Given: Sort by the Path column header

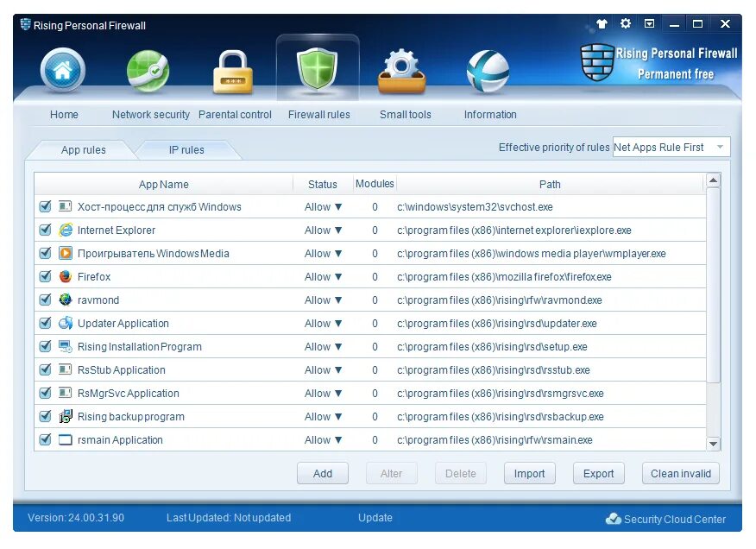Looking at the screenshot, I should pyautogui.click(x=550, y=184).
